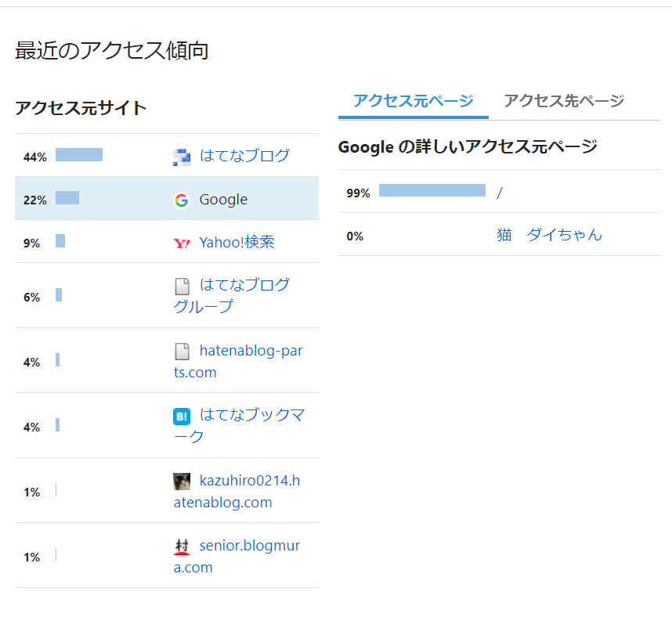This screenshot has width=672, height=617.
Task: Click the 22% bar for Google
Action: pos(67,197)
